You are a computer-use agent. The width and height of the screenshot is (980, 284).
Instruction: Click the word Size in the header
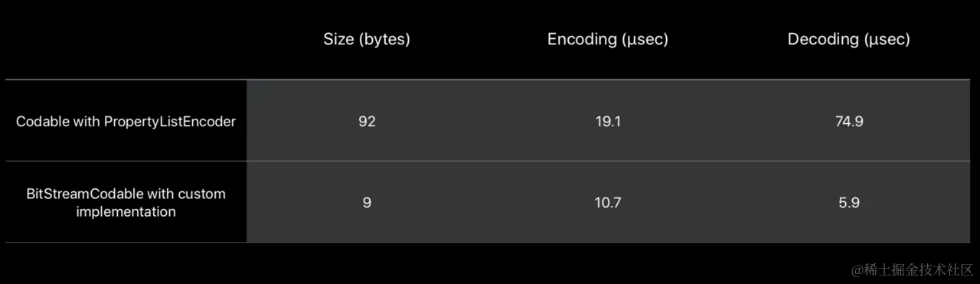pos(338,40)
